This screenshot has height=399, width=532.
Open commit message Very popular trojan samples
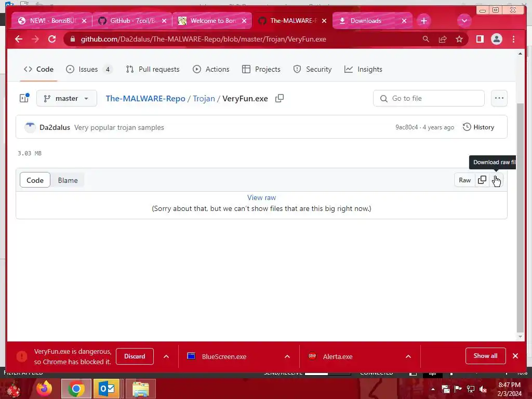[x=119, y=127]
